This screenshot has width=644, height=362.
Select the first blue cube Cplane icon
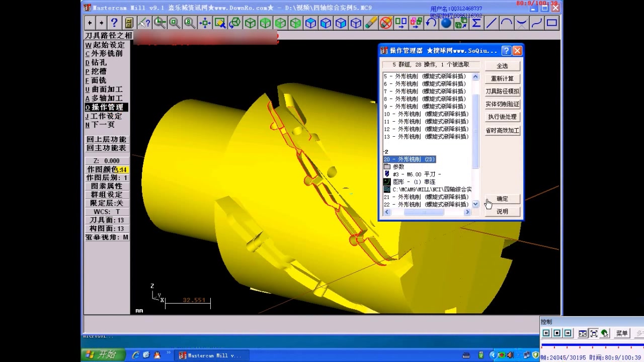(310, 23)
